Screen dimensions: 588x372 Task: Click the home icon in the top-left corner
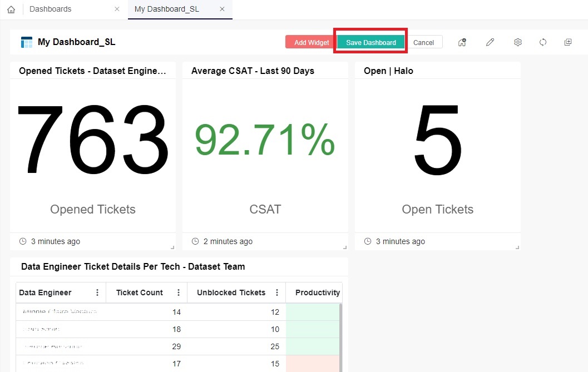coord(11,9)
